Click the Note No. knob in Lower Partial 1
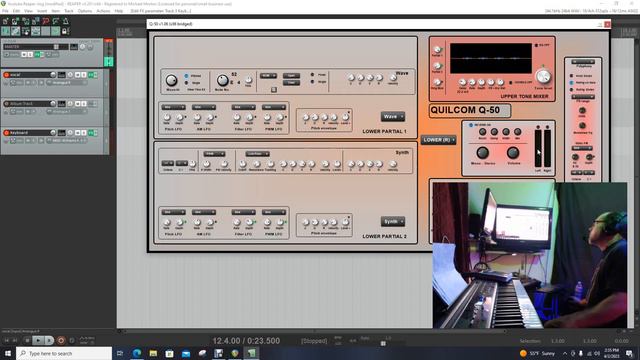 (222, 80)
